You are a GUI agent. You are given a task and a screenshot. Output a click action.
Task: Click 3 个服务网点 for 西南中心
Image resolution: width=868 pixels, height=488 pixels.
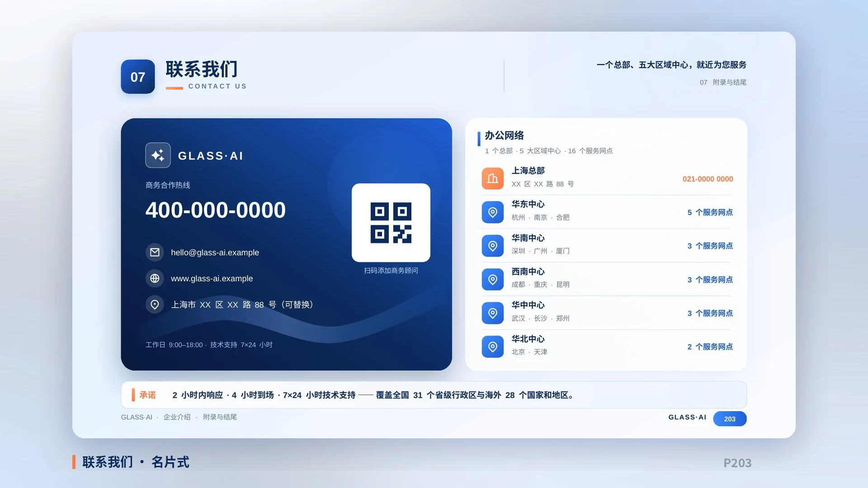point(710,280)
